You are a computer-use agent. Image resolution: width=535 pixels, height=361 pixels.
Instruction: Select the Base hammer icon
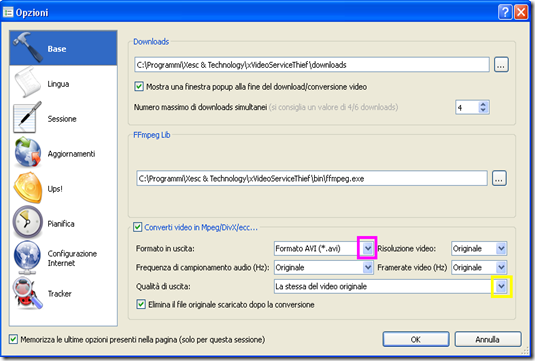(27, 47)
